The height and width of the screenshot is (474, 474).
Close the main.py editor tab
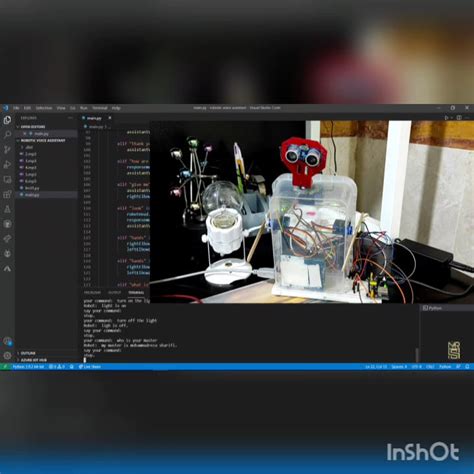[110, 118]
